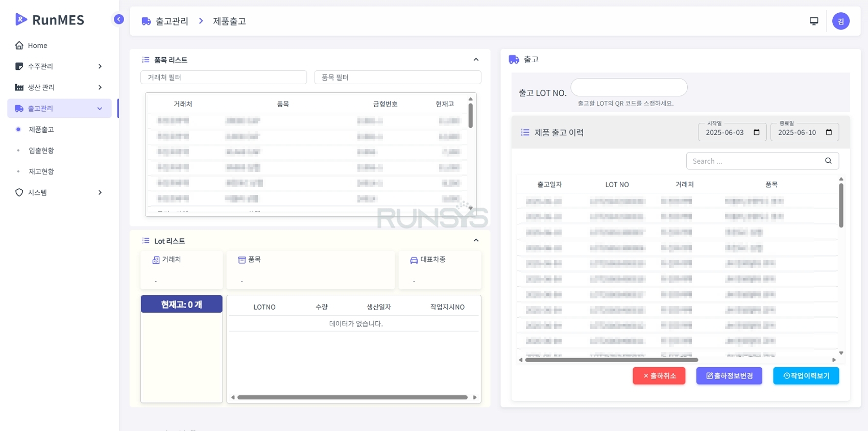Click the 출하취소 button
Viewport: 868px width, 431px height.
coord(659,376)
